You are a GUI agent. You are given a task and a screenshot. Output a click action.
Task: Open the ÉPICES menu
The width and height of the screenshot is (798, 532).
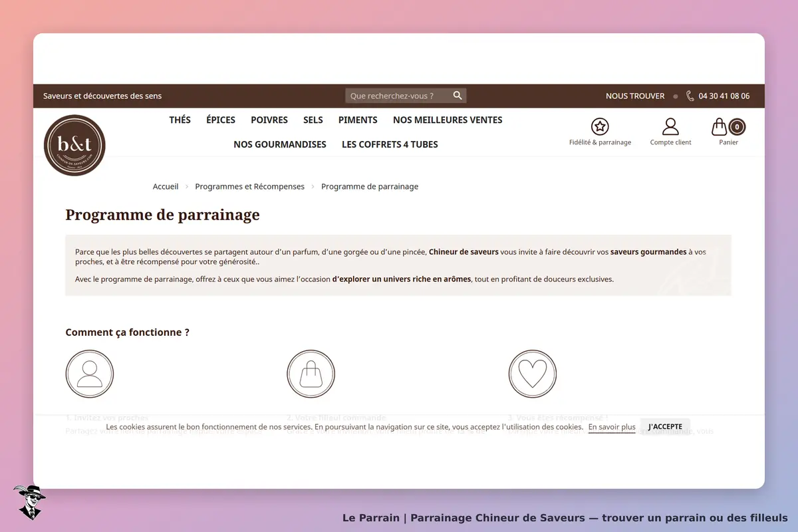(x=221, y=120)
